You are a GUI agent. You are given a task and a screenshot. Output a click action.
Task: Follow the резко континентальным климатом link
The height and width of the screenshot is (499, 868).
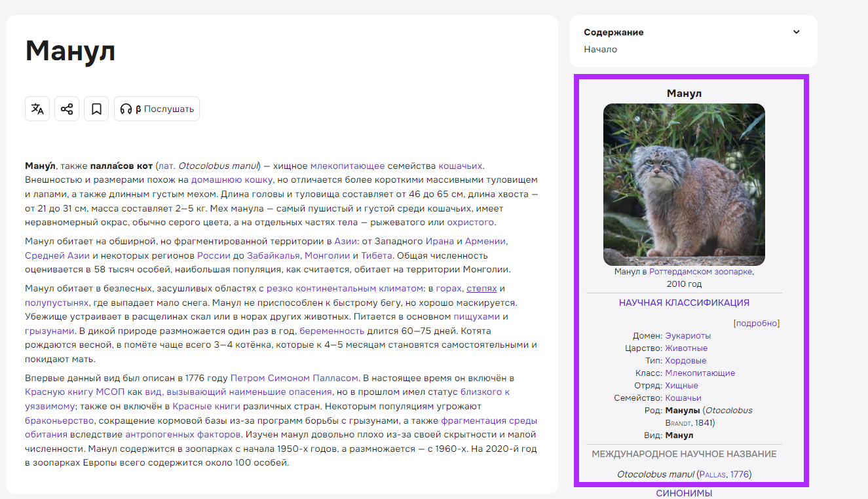pos(345,288)
